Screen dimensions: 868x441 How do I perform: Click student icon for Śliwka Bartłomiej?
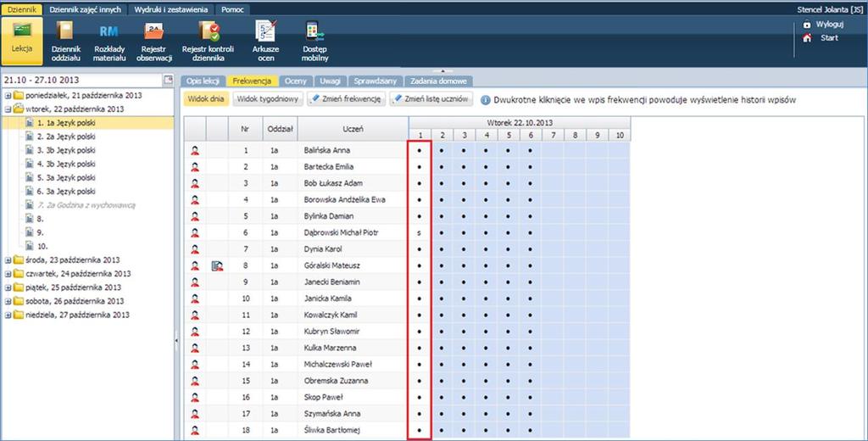click(x=195, y=430)
